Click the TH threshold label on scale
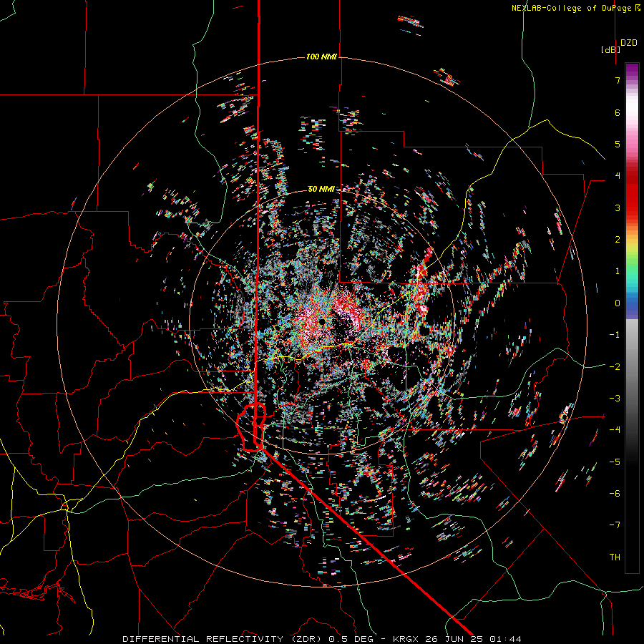Image resolution: width=644 pixels, height=644 pixels. click(x=615, y=557)
